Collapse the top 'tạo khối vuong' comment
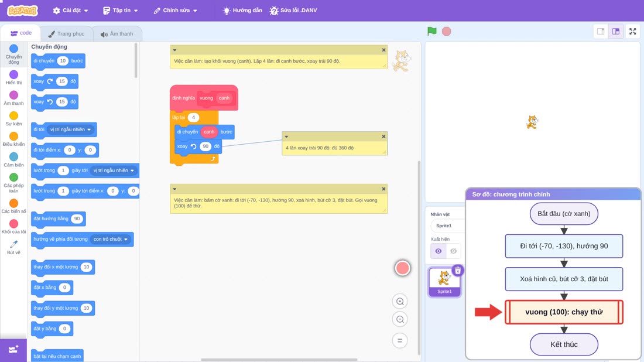Screen dimensions: 644x362 pyautogui.click(x=174, y=50)
